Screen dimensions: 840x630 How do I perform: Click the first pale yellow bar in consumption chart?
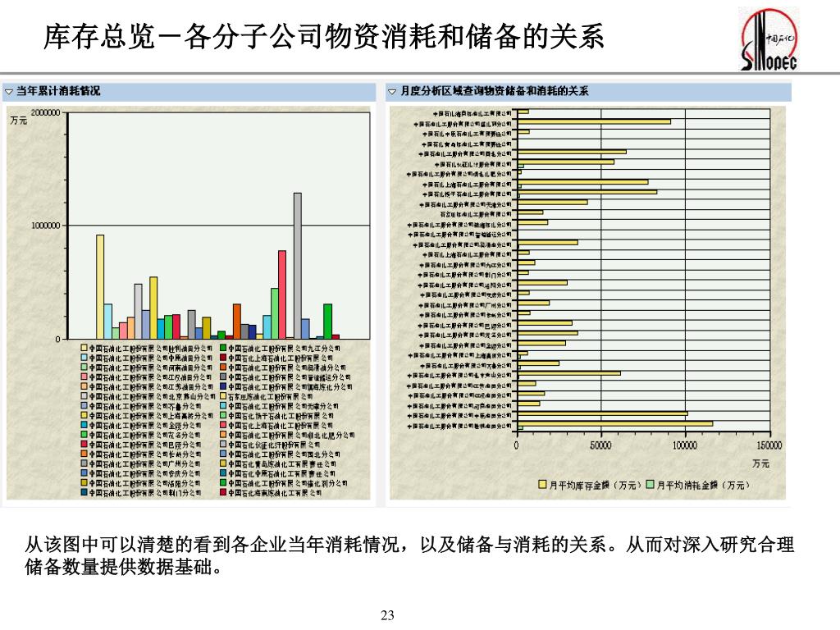pos(100,286)
